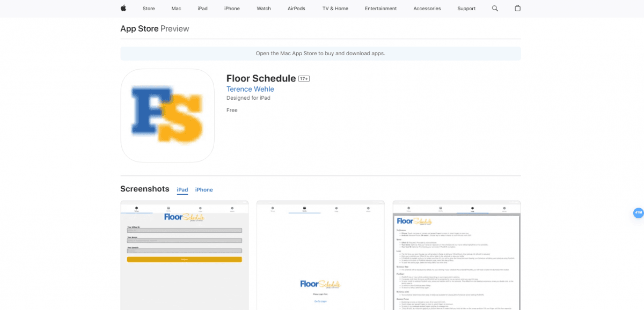Click the 'Designed for iPad' text

coord(248,98)
